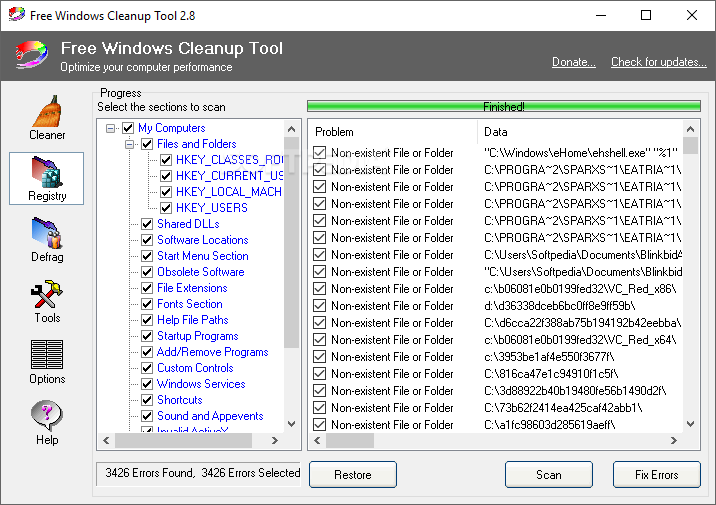Collapse the My Computers tree node
The height and width of the screenshot is (505, 716).
[111, 128]
